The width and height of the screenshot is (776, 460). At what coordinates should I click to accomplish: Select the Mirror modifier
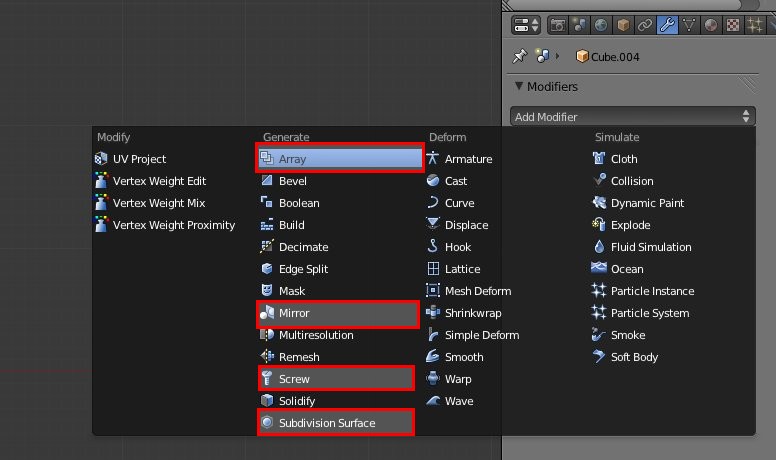[336, 313]
